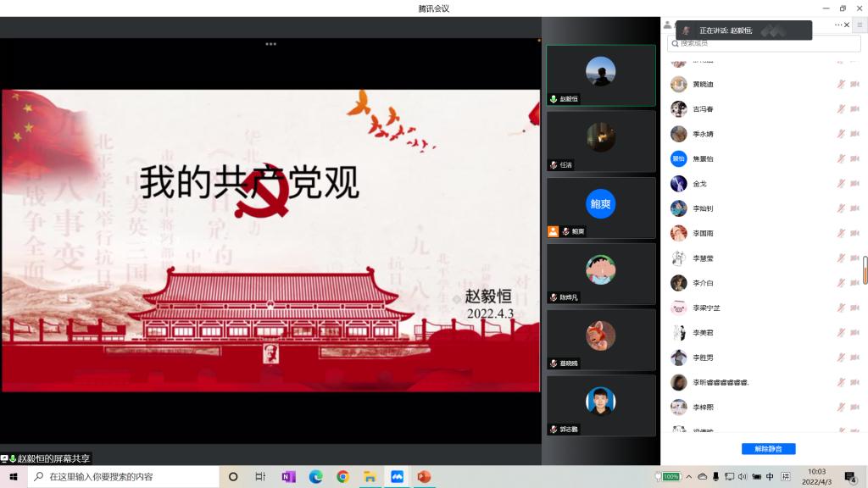Unmute microphone for 李梁宁芷 in member list

[841, 308]
